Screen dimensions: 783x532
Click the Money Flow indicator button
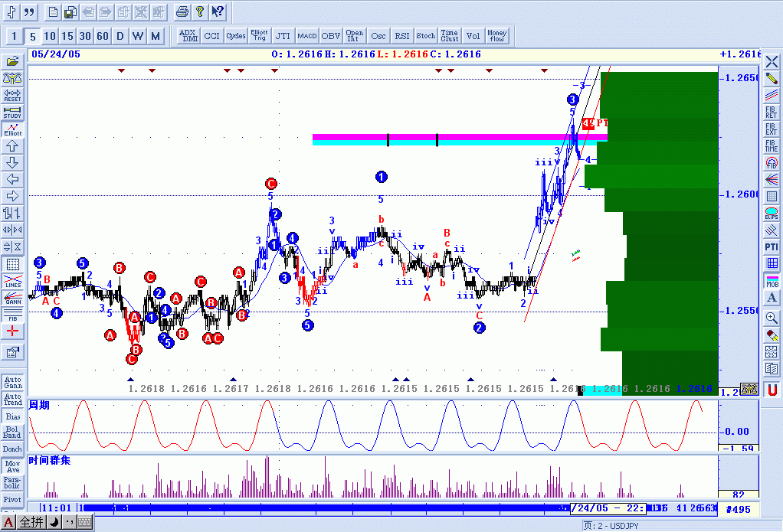tap(496, 35)
